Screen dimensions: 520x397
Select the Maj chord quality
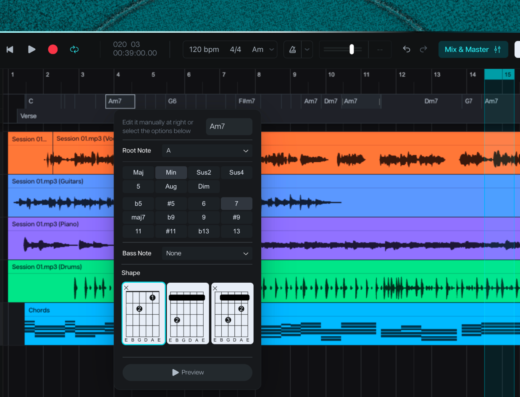138,172
